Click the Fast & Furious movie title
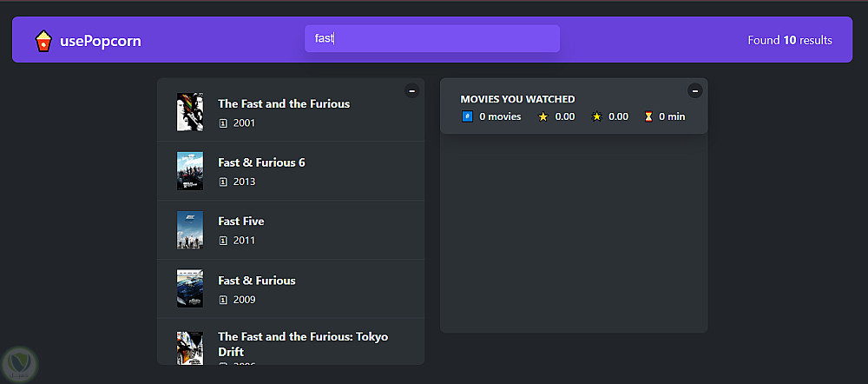 pos(257,281)
